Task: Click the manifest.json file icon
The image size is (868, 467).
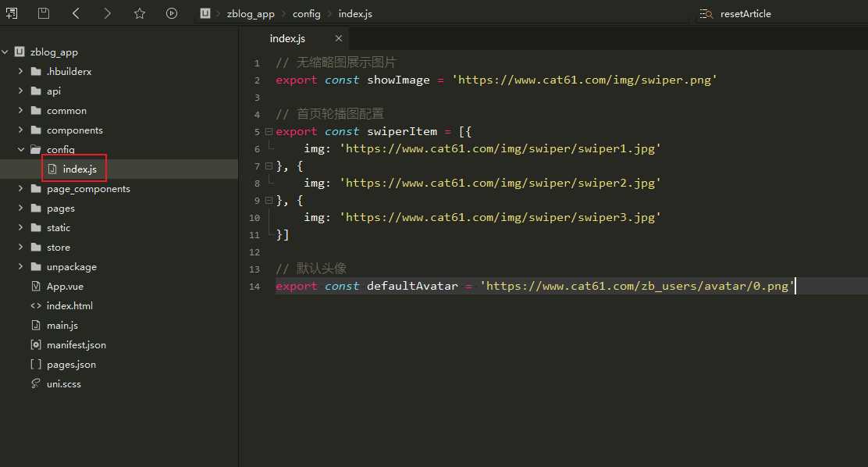Action: pyautogui.click(x=35, y=345)
